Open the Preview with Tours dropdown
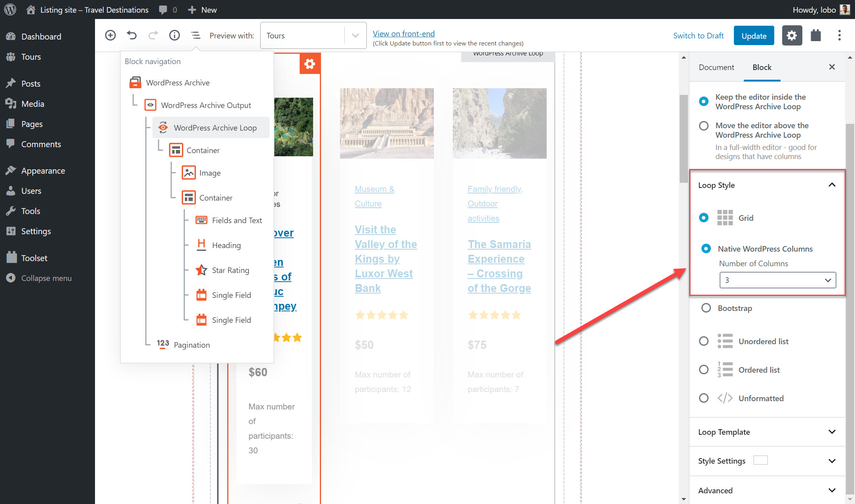The width and height of the screenshot is (855, 504). coord(313,36)
